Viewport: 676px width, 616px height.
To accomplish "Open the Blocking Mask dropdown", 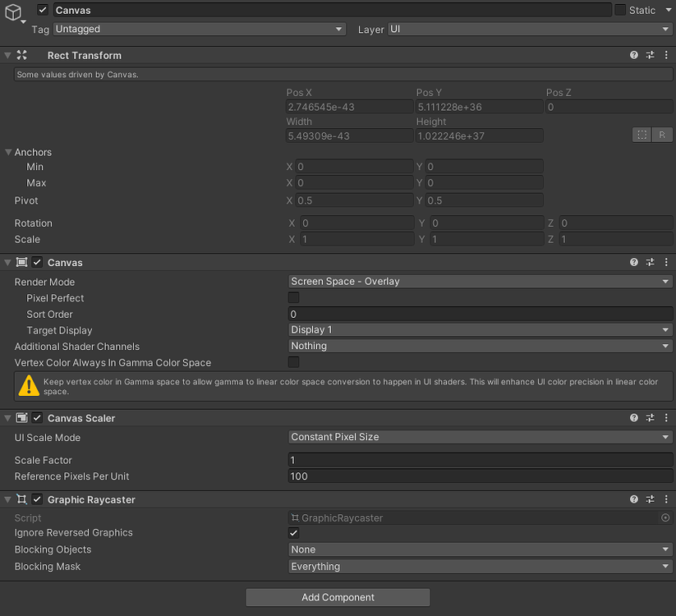I will pyautogui.click(x=480, y=566).
